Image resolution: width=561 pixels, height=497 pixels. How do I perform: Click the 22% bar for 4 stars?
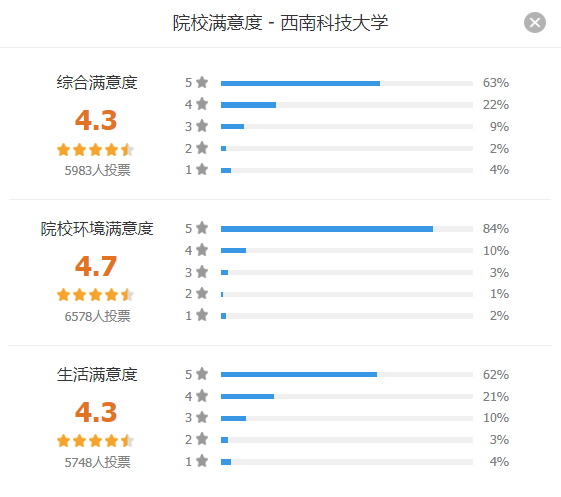[x=347, y=105]
